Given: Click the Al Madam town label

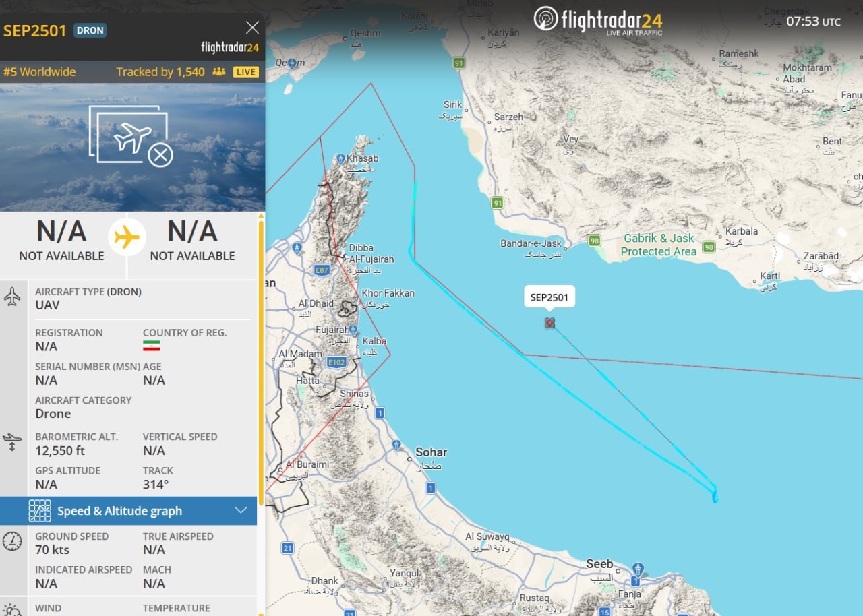Looking at the screenshot, I should (301, 354).
